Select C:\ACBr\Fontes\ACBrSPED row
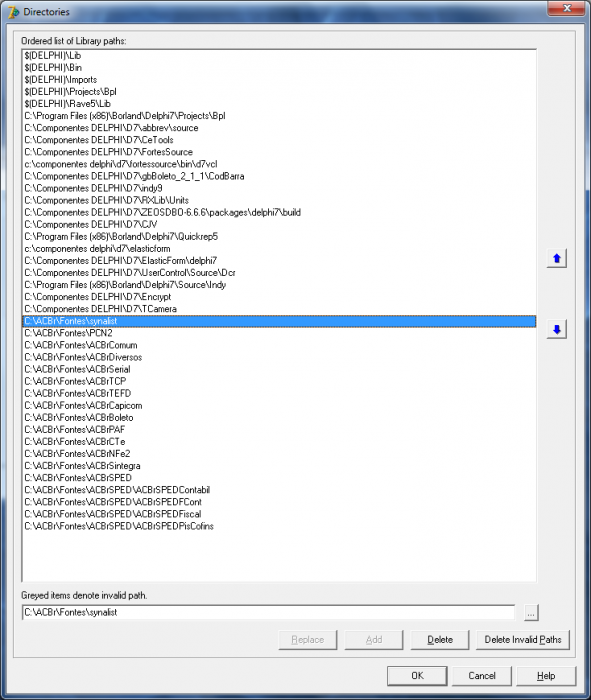Screen dimensions: 591x700 (279, 478)
